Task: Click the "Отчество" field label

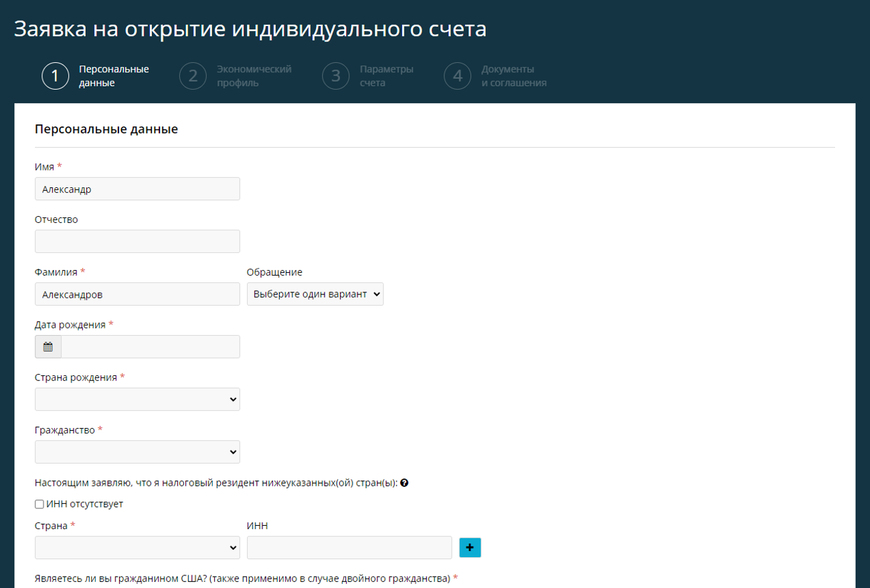Action: [x=56, y=219]
